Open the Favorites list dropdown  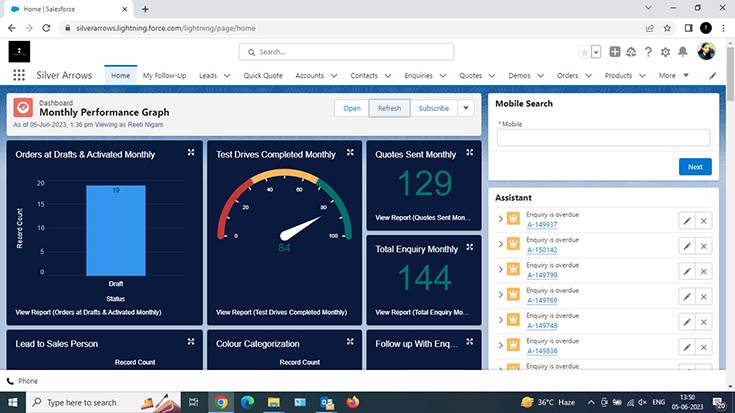596,52
